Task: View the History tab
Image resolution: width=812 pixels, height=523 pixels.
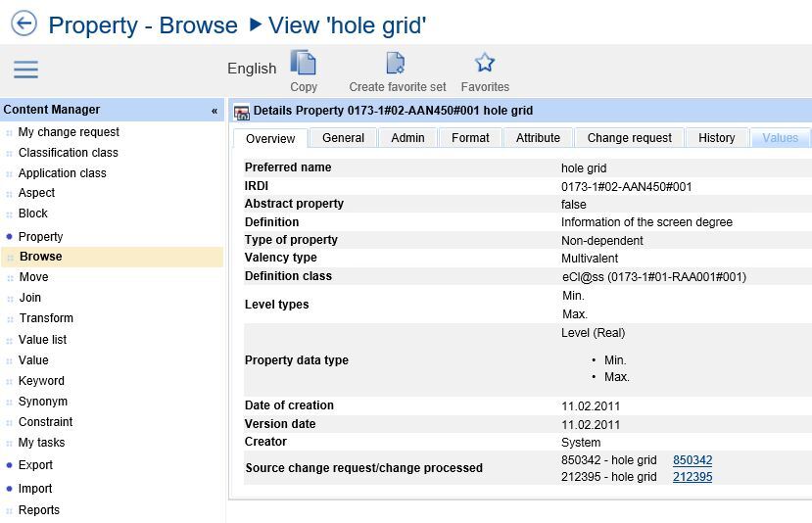Action: (716, 138)
